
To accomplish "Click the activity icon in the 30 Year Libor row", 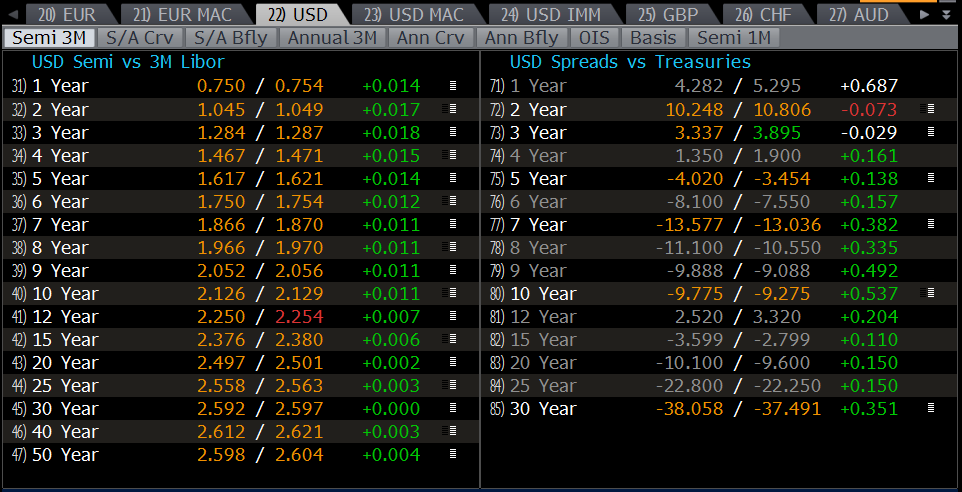I will coord(453,408).
